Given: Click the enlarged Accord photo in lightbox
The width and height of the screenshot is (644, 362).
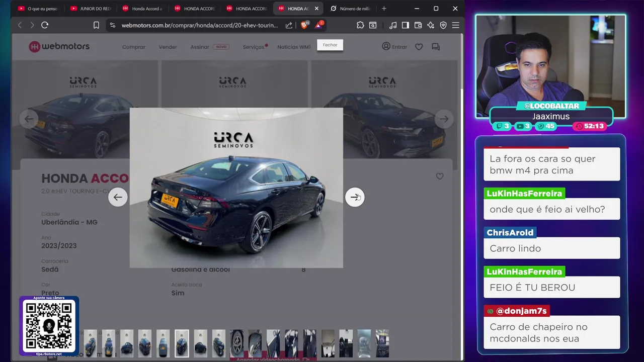Looking at the screenshot, I should pyautogui.click(x=236, y=188).
